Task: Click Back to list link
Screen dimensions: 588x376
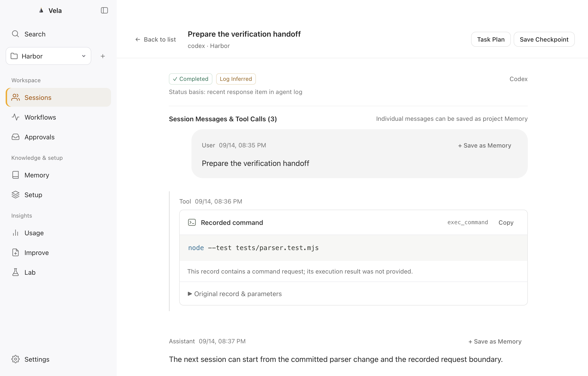Action: tap(156, 39)
